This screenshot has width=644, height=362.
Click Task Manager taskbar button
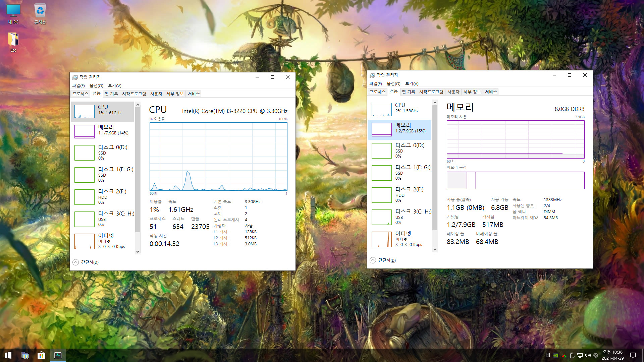pos(58,355)
